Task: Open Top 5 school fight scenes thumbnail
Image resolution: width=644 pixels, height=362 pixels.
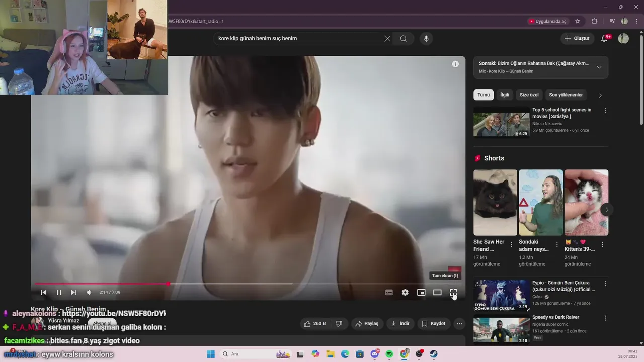Action: click(502, 121)
